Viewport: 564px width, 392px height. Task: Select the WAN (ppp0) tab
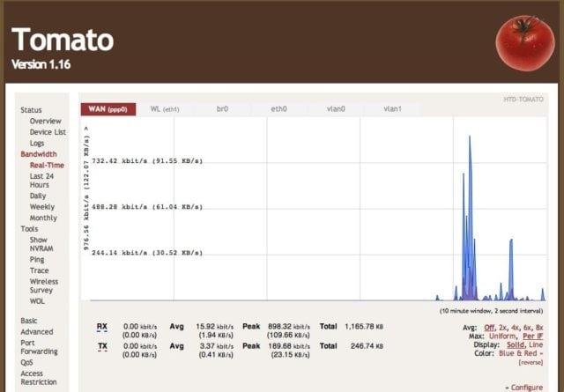108,109
